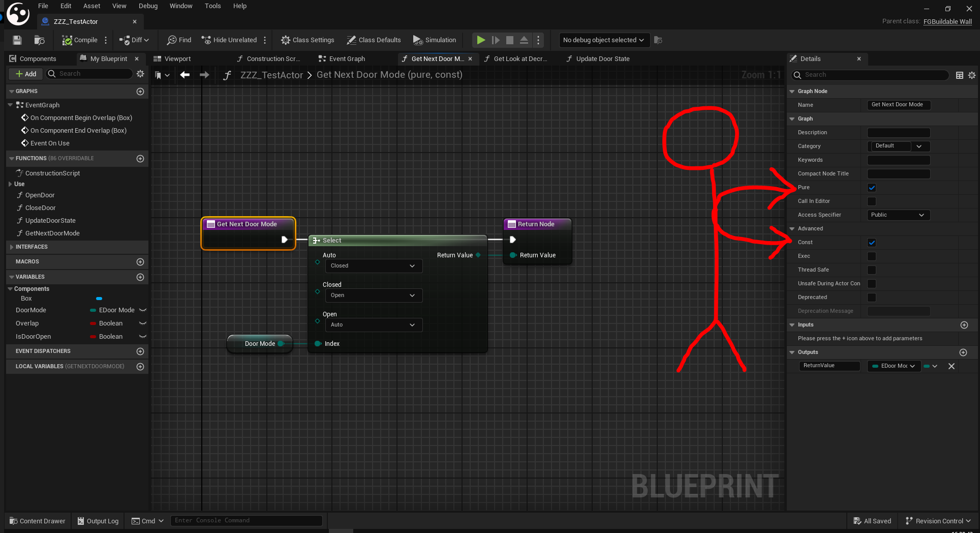Add a new function
The image size is (980, 533).
click(140, 159)
